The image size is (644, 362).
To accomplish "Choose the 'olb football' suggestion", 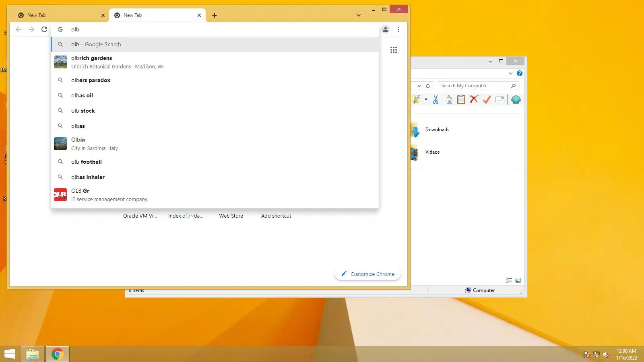I will click(215, 162).
